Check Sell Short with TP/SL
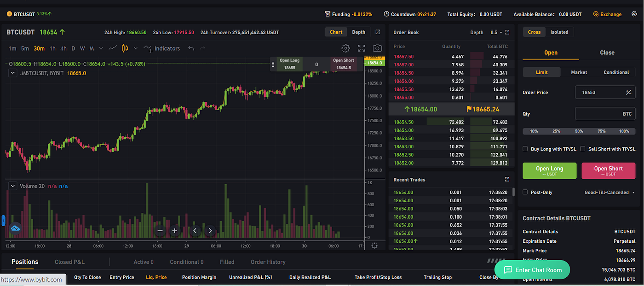Screen dimensions: 644x286 582,149
